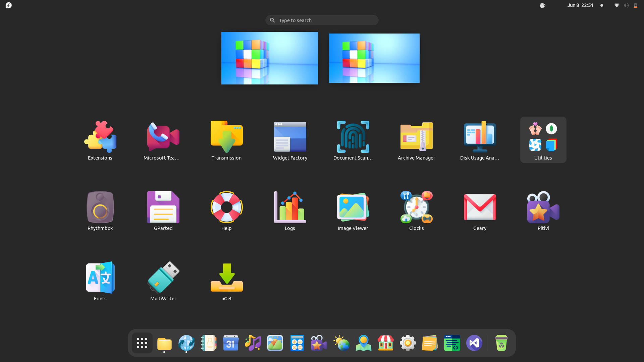644x362 pixels.
Task: Open Wi-Fi network status icon
Action: coord(616,5)
